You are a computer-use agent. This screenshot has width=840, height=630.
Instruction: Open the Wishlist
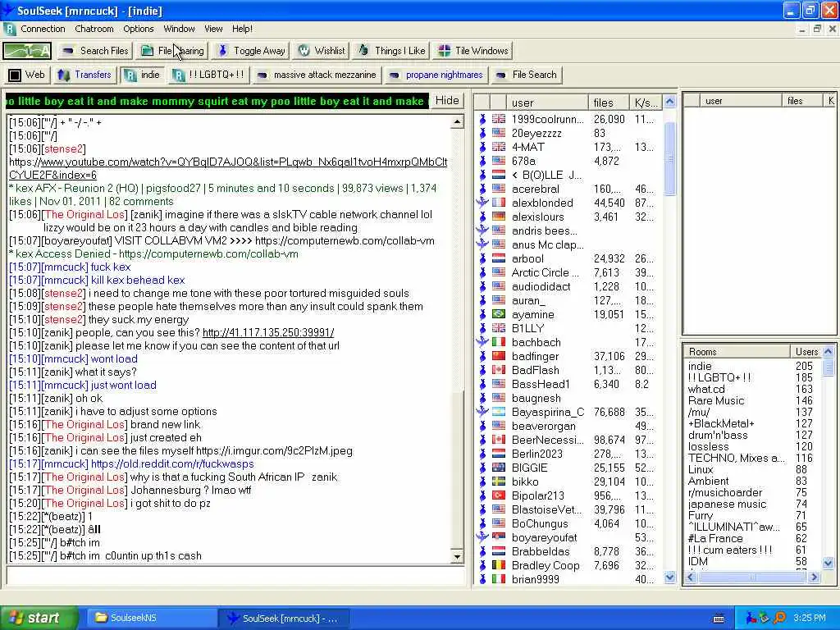click(x=322, y=51)
